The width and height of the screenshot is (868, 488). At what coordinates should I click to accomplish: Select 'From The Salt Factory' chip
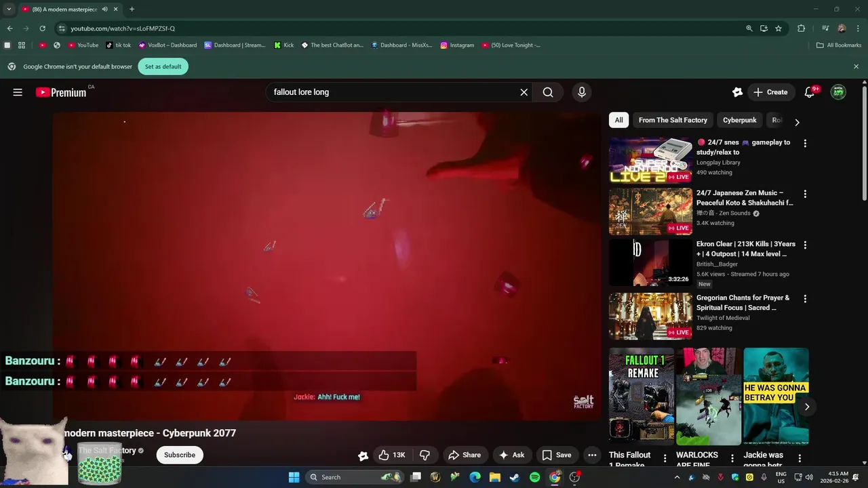(x=673, y=120)
